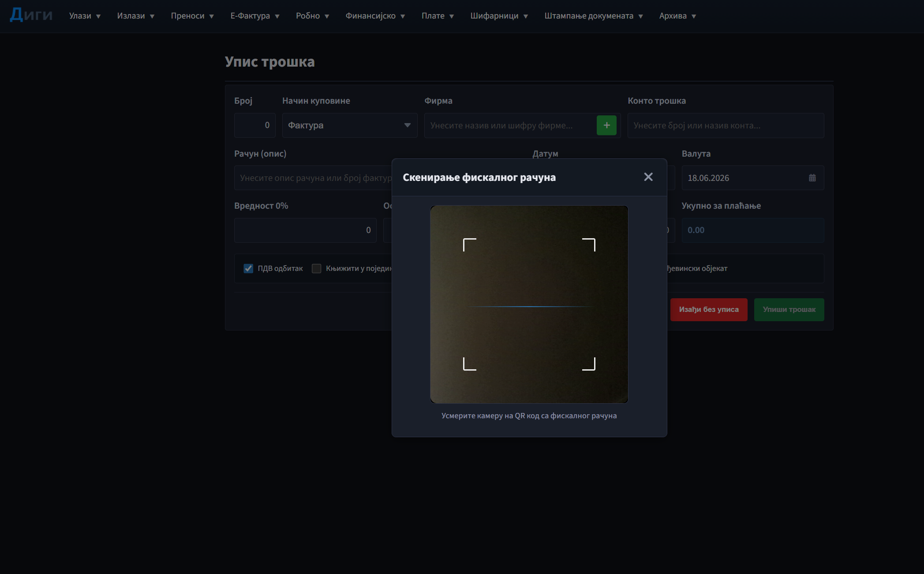Click the Упиши трошак button
The width and height of the screenshot is (924, 574).
(789, 310)
